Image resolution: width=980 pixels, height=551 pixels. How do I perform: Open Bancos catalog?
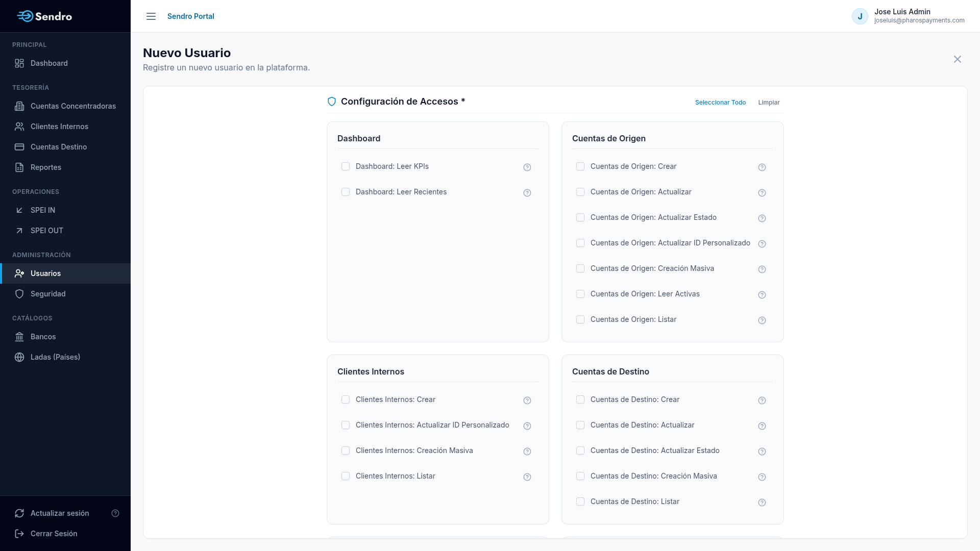pos(65,337)
